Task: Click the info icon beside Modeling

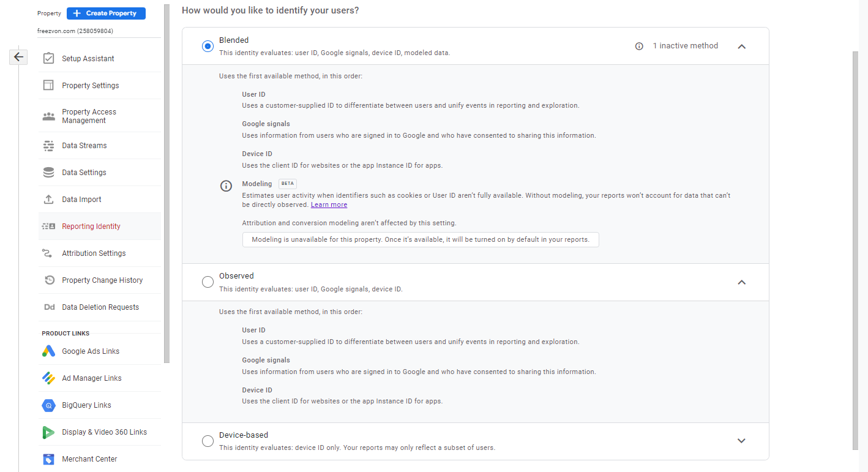Action: tap(226, 186)
